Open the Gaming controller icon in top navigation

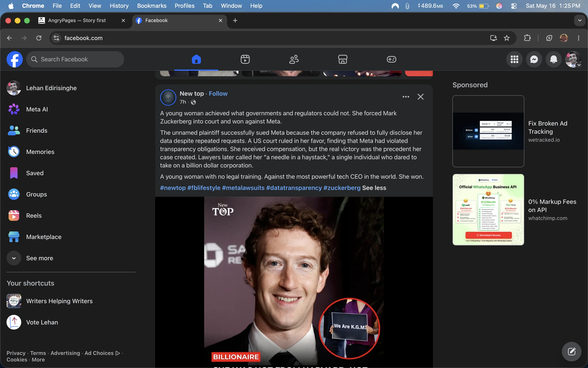391,59
